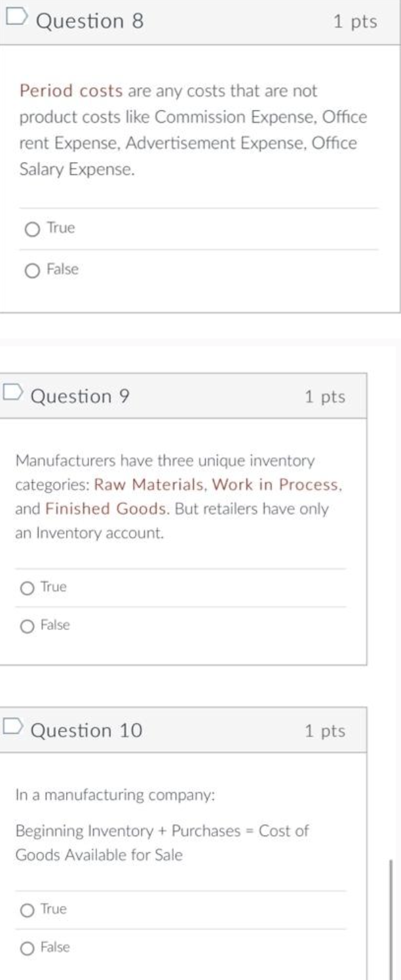This screenshot has height=980, width=401.
Task: Select False for Question 9
Action: 26,625
